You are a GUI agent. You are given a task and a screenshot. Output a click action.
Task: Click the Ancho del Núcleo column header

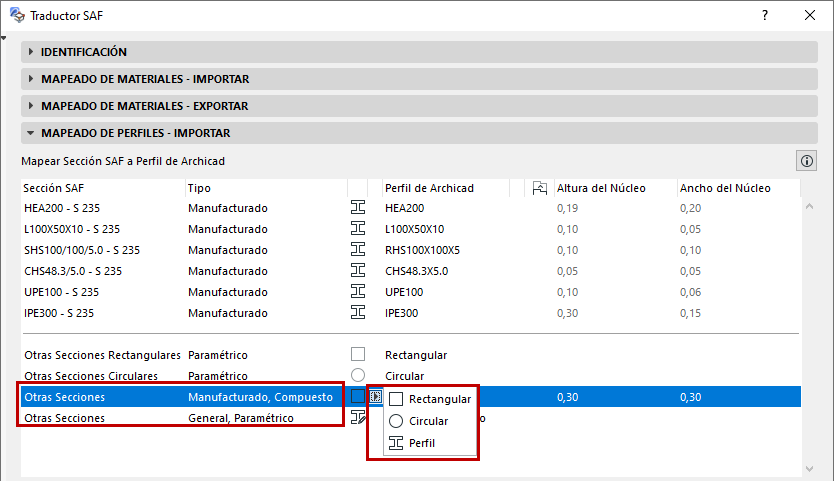(x=739, y=188)
